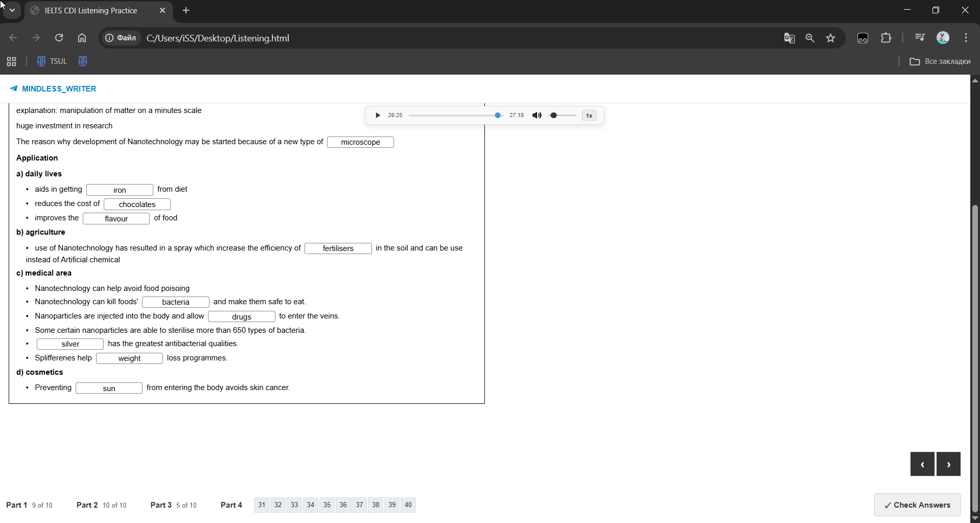Select the 'b) agriculture' heading
This screenshot has height=523, width=980.
pyautogui.click(x=41, y=232)
